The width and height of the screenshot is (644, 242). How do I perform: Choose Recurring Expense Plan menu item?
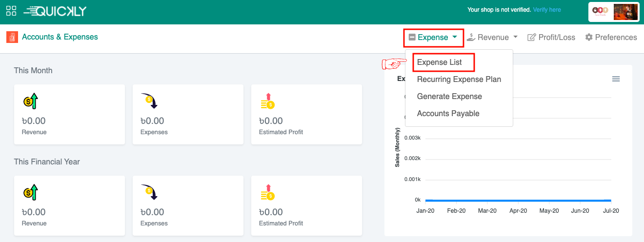click(459, 80)
